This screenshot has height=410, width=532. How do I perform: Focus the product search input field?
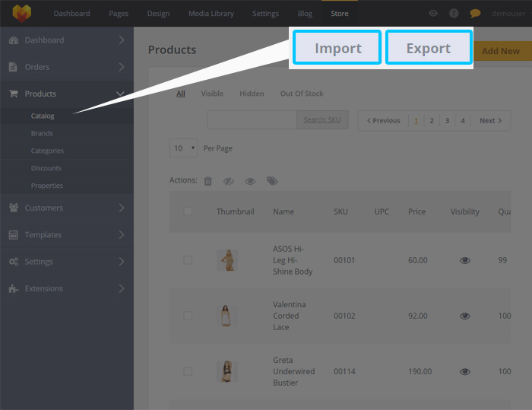tap(252, 119)
